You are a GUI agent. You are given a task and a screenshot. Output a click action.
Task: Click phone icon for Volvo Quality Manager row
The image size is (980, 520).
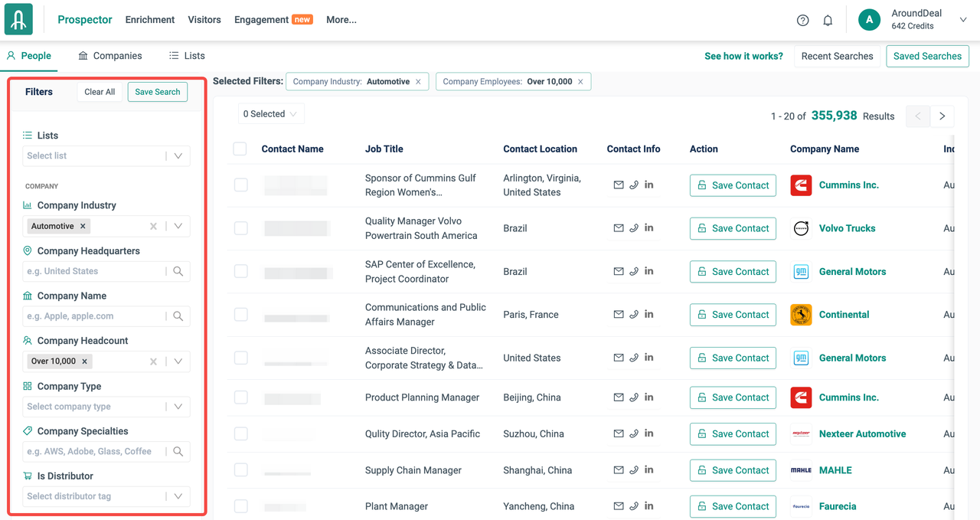tap(634, 228)
